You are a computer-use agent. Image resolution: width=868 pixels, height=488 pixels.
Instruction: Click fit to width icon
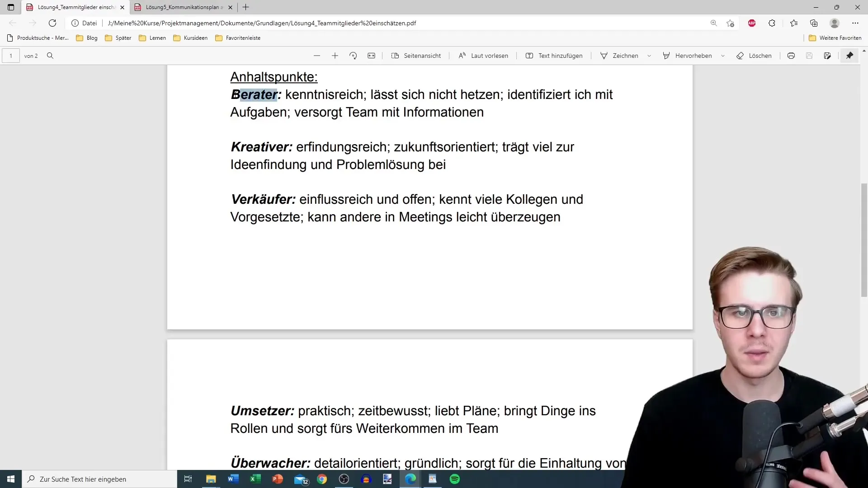(x=371, y=56)
